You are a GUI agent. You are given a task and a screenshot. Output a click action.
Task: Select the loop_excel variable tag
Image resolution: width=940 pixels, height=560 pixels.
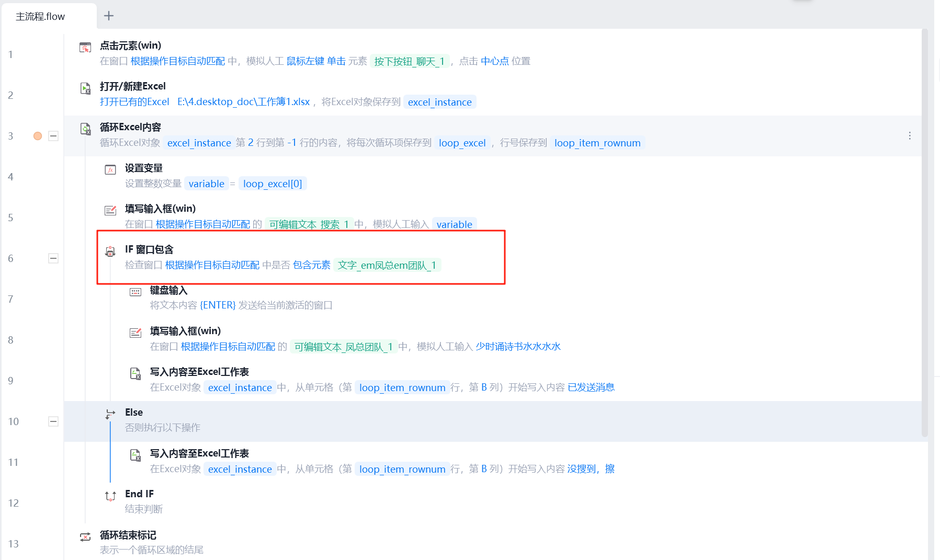click(x=462, y=143)
